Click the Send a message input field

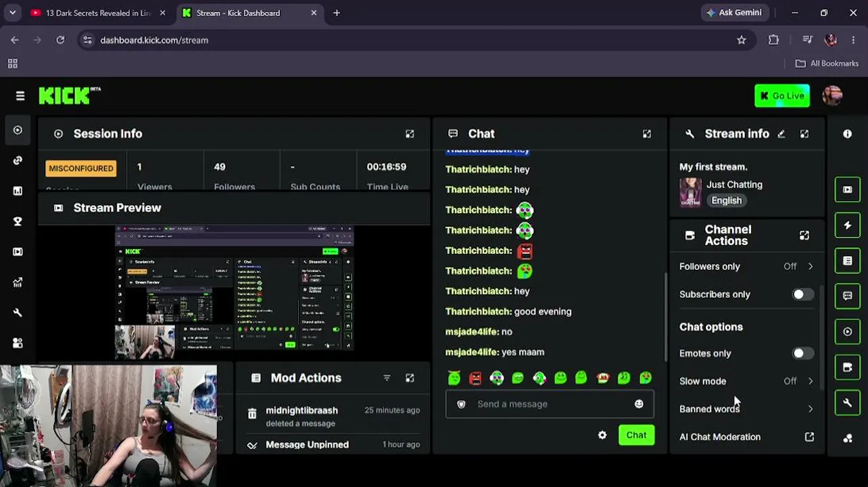coord(550,404)
